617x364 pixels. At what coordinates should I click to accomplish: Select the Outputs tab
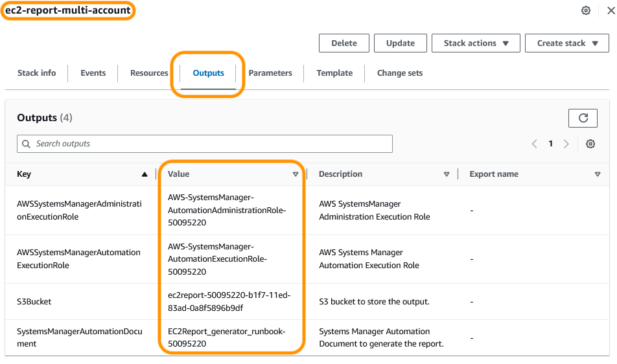pos(208,73)
